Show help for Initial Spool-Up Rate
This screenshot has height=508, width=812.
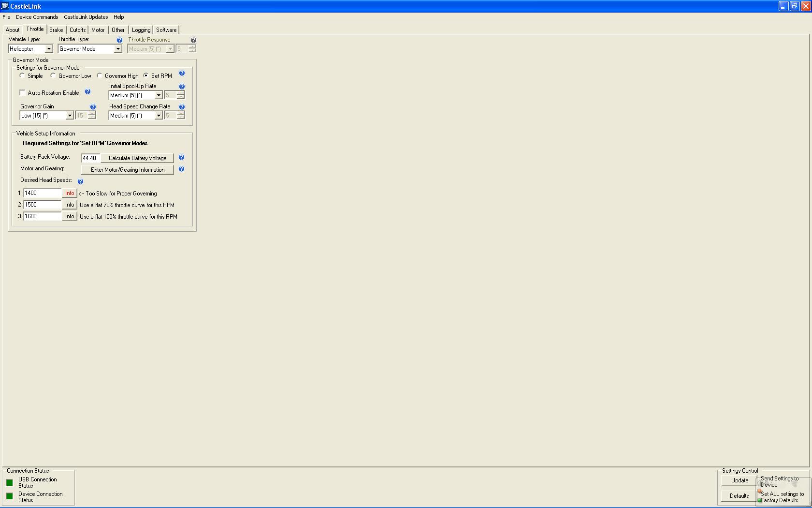pyautogui.click(x=182, y=87)
